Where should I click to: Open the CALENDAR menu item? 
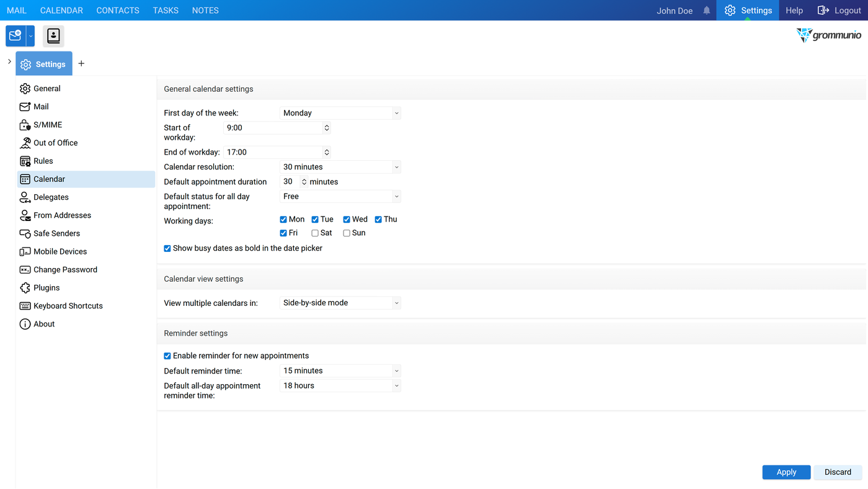tap(61, 11)
